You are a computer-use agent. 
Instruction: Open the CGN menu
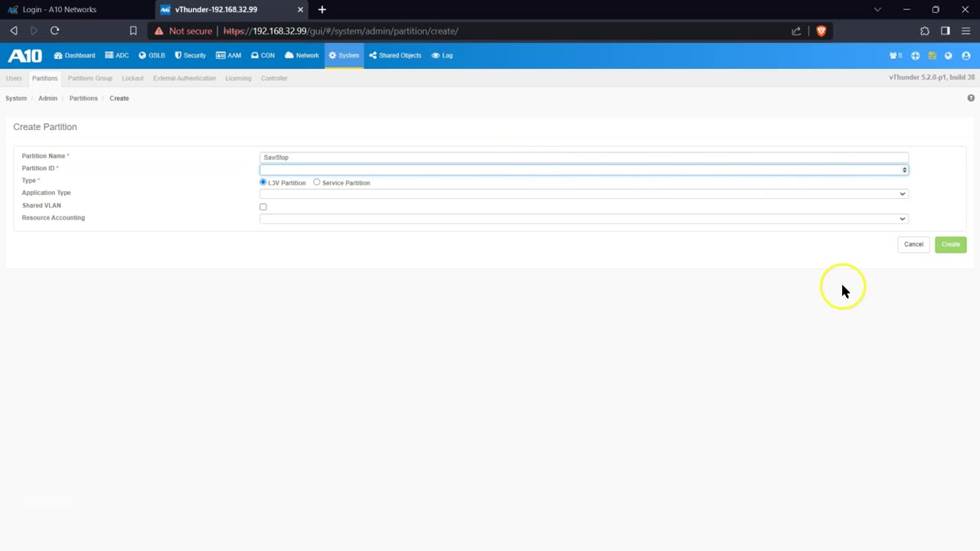pyautogui.click(x=263, y=56)
